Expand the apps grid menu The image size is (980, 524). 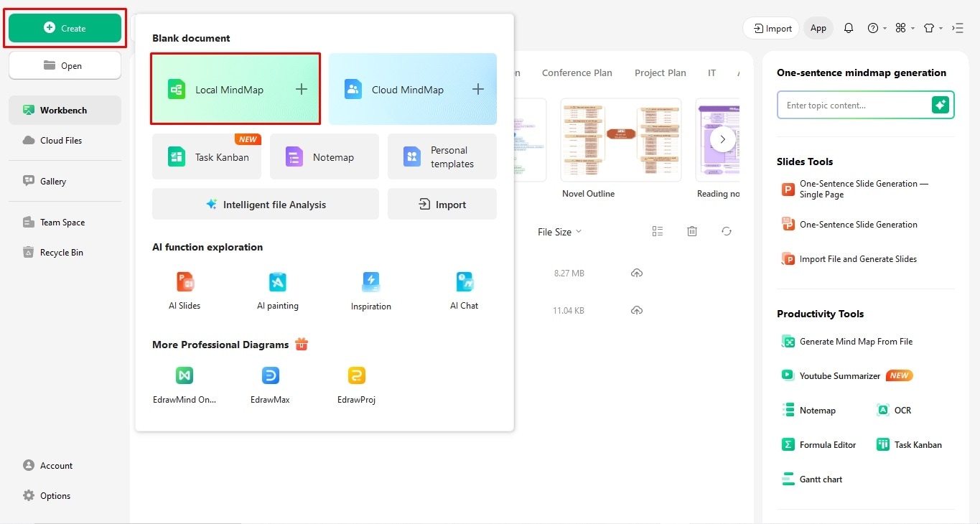905,28
